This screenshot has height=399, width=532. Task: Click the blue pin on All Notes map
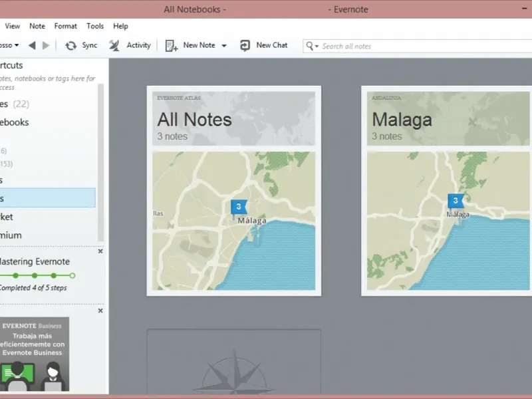pos(238,207)
